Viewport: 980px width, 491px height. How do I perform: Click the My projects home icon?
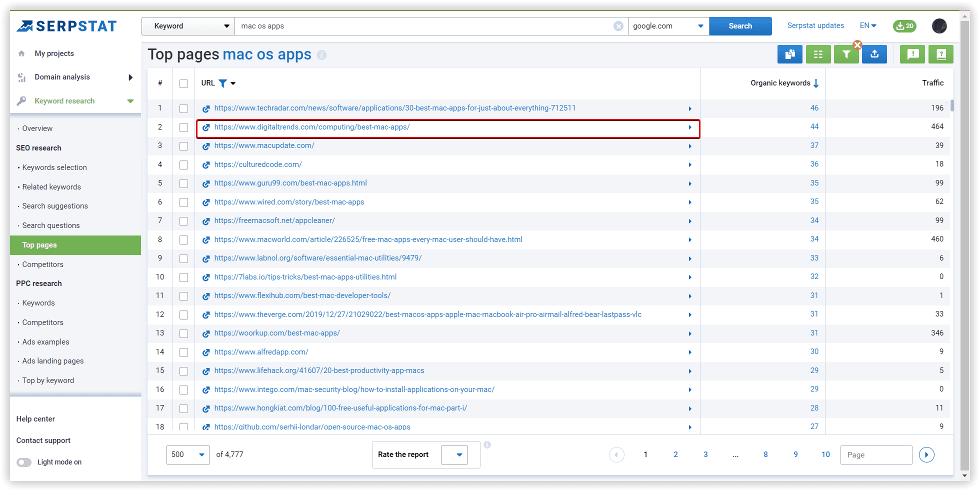(21, 53)
